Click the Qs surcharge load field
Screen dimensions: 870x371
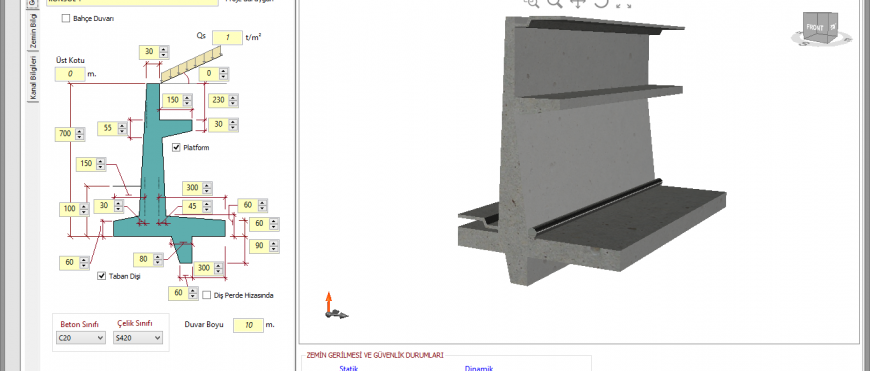pos(227,37)
